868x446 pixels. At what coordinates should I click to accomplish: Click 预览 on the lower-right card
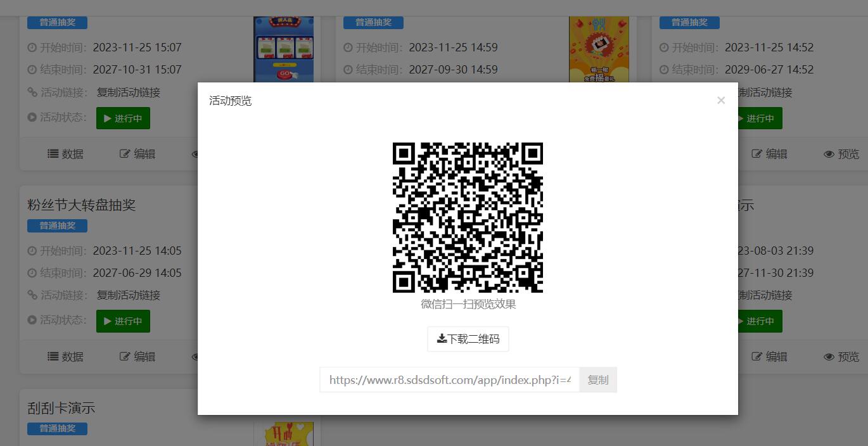(x=841, y=357)
